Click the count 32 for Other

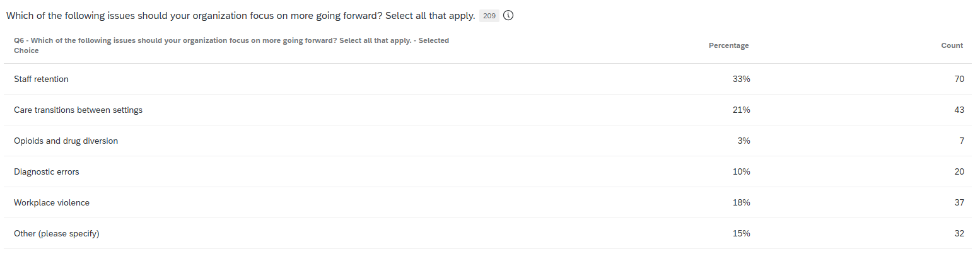(959, 233)
